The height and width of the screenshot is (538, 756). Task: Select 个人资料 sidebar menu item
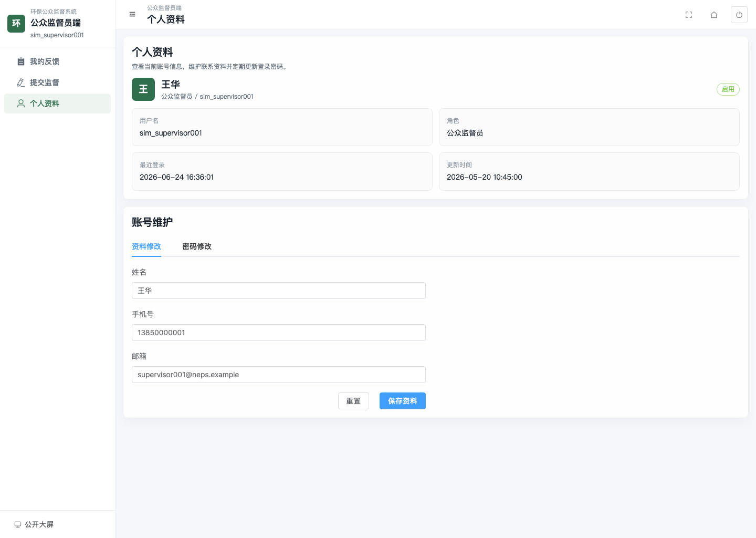coord(57,104)
